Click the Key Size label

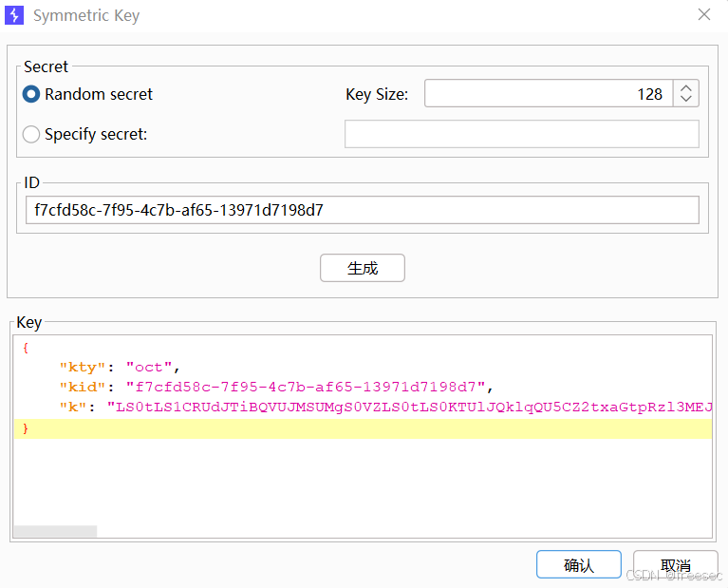[x=377, y=94]
